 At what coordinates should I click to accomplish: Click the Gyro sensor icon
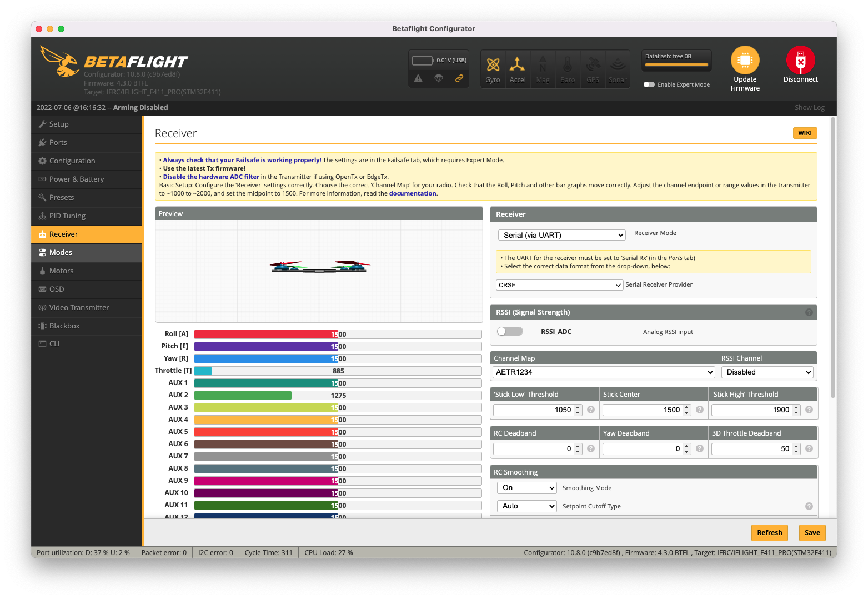[493, 68]
